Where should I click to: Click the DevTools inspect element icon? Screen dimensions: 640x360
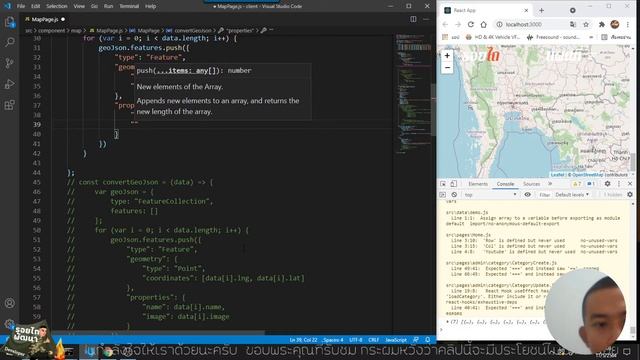pyautogui.click(x=443, y=184)
